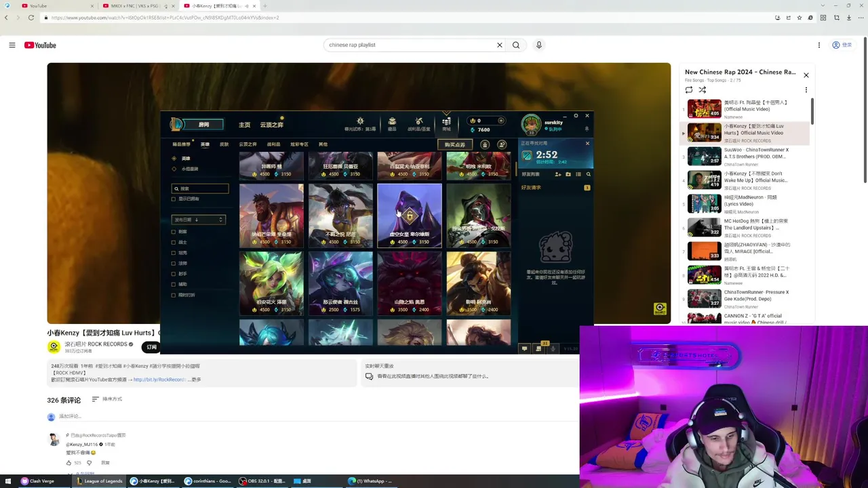Click the YouTube page vertical scrollbar
Image resolution: width=868 pixels, height=488 pixels.
coord(865,108)
